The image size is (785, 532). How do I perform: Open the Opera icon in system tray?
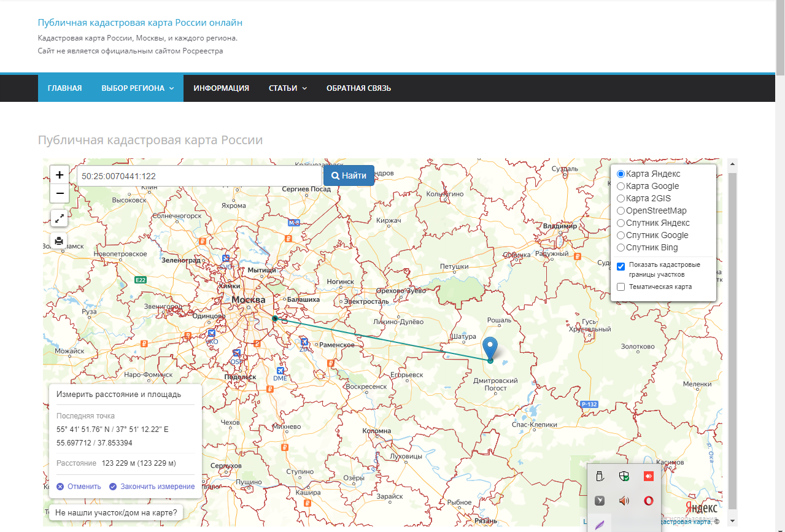pos(648,501)
